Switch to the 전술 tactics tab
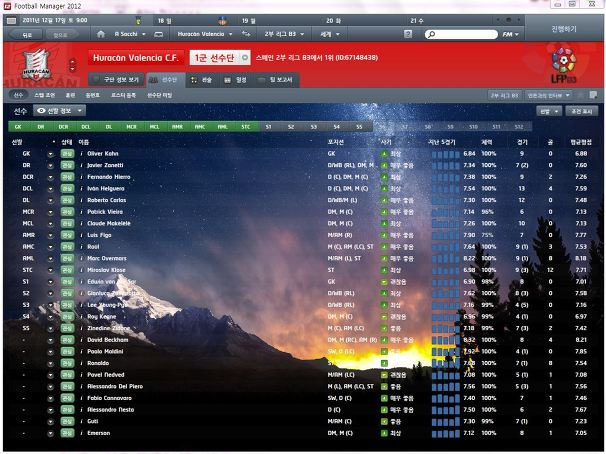The image size is (606, 454). (202, 80)
